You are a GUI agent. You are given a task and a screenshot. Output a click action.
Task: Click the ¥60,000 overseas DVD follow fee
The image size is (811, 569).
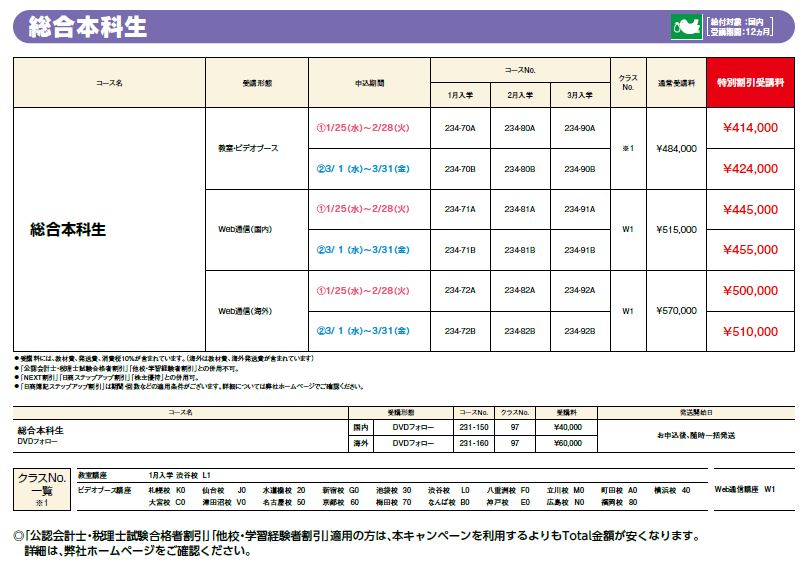567,442
